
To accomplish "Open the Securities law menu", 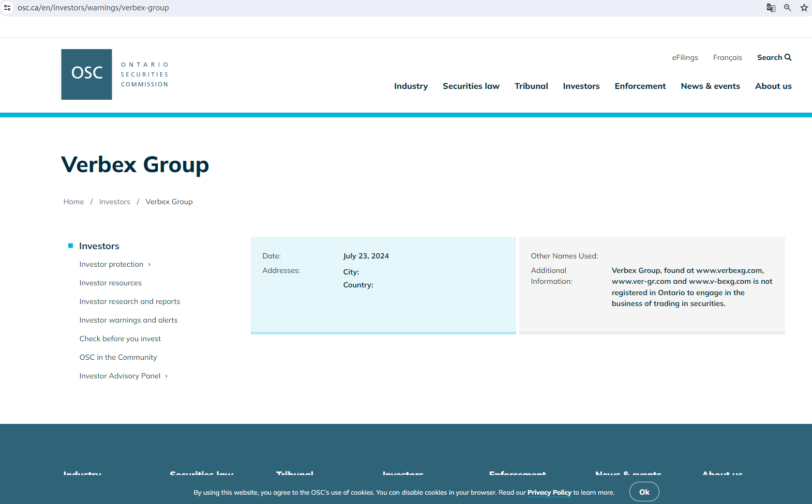I will (x=471, y=86).
